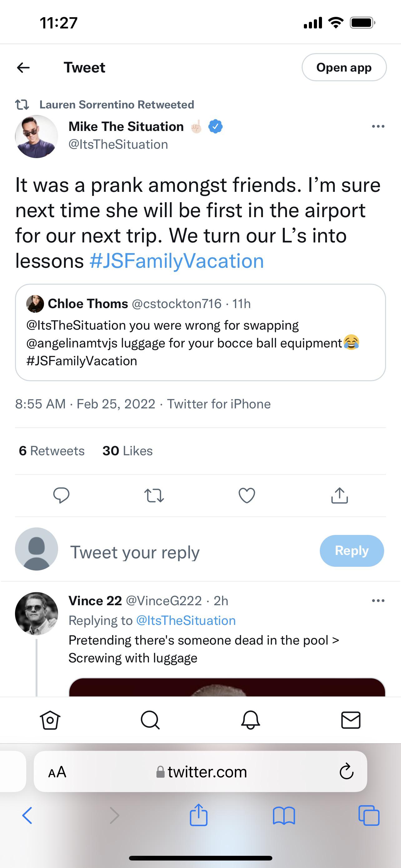
Task: Open Twitter home tab
Action: tap(50, 720)
